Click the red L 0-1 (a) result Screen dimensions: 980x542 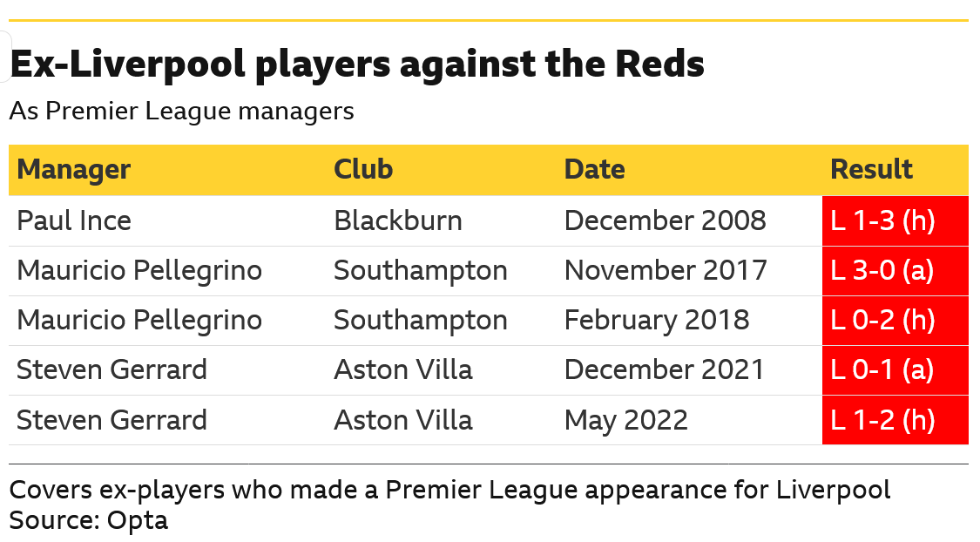coord(895,370)
